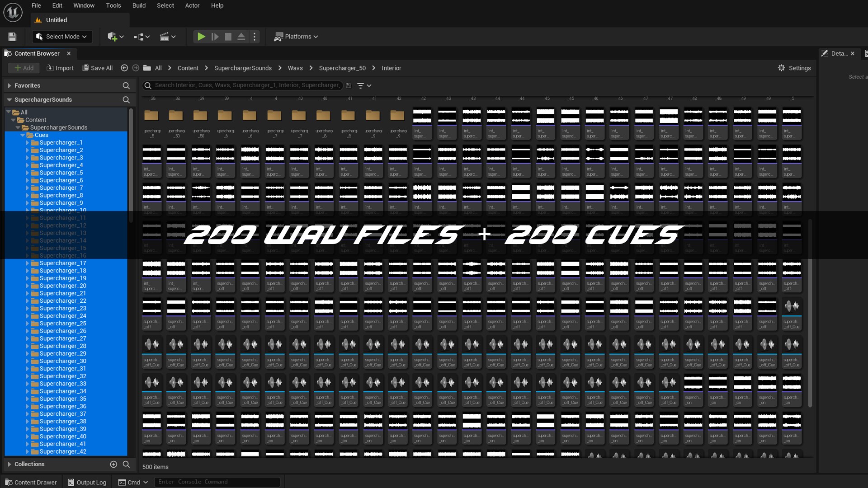Click the console command input field
Image resolution: width=868 pixels, height=488 pixels.
click(x=217, y=482)
